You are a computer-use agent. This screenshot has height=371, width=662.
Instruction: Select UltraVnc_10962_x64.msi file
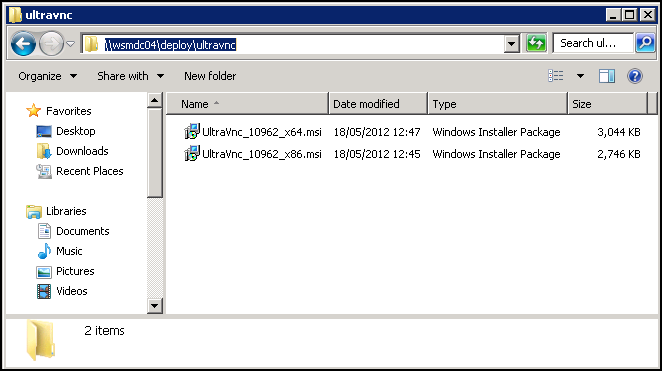click(x=262, y=132)
